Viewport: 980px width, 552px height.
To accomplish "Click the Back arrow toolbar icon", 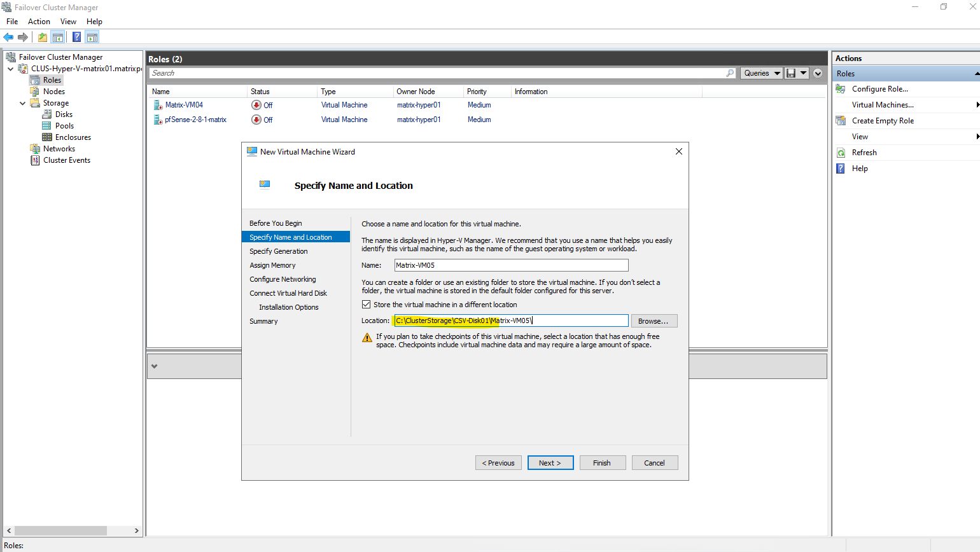I will 8,37.
